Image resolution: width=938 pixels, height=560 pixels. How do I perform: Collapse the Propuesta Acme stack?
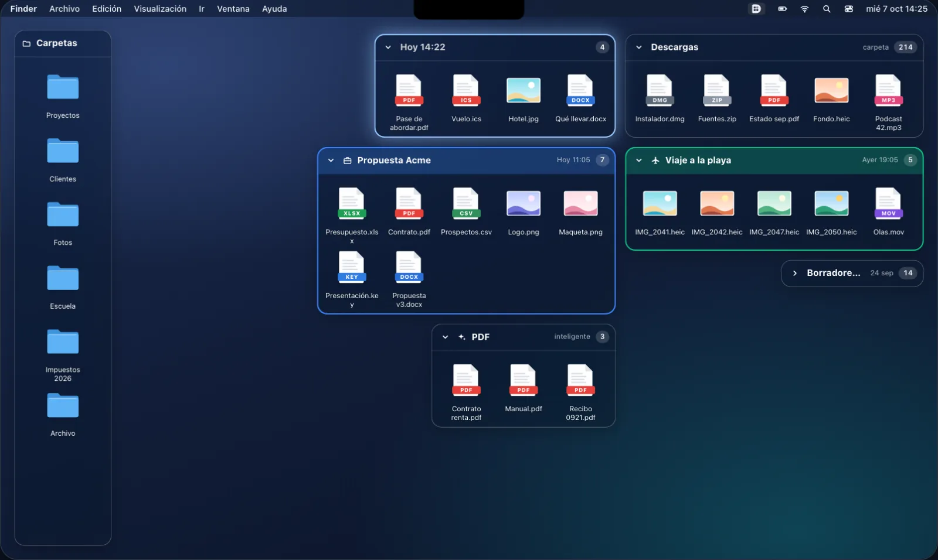coord(331,161)
